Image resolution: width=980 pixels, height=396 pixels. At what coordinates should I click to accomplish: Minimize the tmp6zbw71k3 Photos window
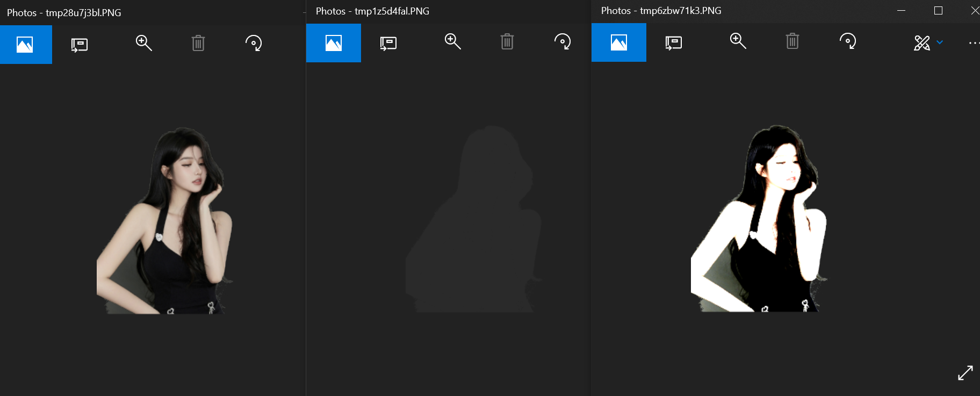(x=902, y=10)
